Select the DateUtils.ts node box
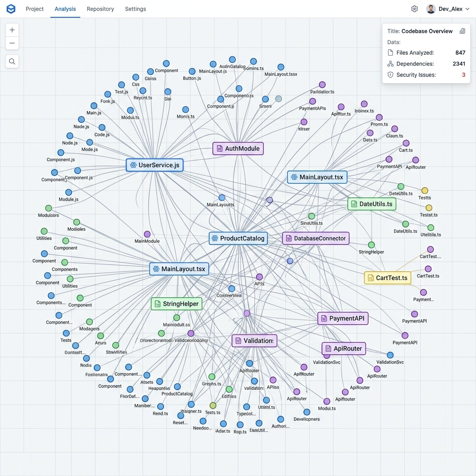This screenshot has height=476, width=476. pos(371,204)
